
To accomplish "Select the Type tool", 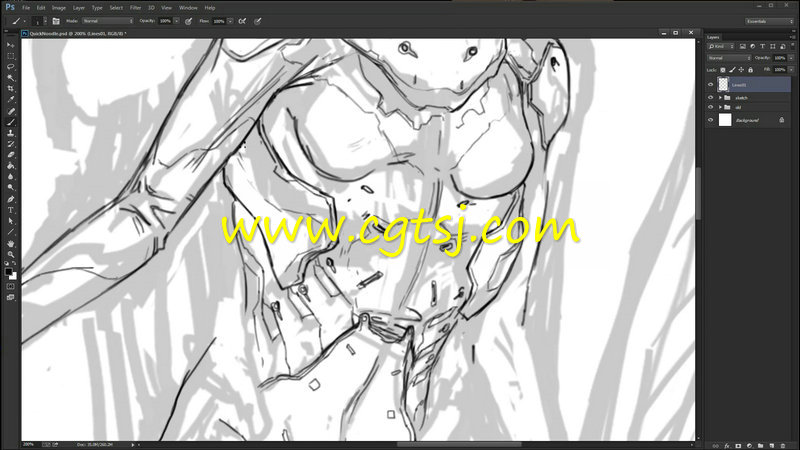I will coord(10,210).
